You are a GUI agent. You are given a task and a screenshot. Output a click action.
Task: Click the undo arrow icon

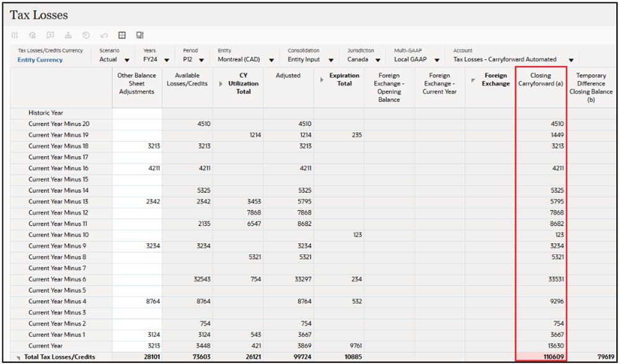pos(104,35)
